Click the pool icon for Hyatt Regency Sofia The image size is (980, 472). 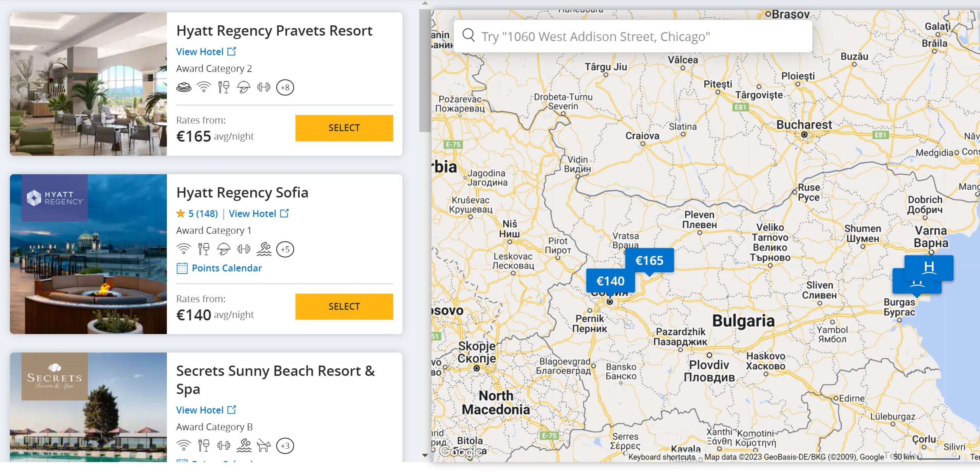click(264, 249)
